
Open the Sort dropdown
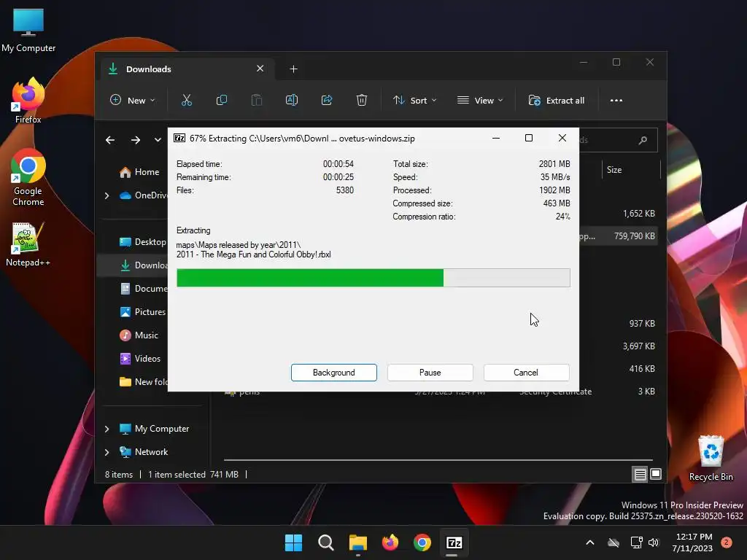tap(414, 101)
